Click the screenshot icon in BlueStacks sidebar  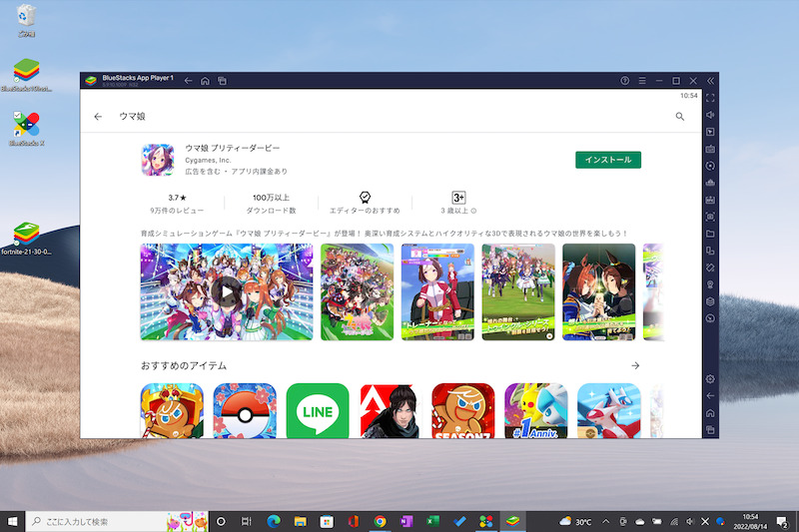point(710,216)
